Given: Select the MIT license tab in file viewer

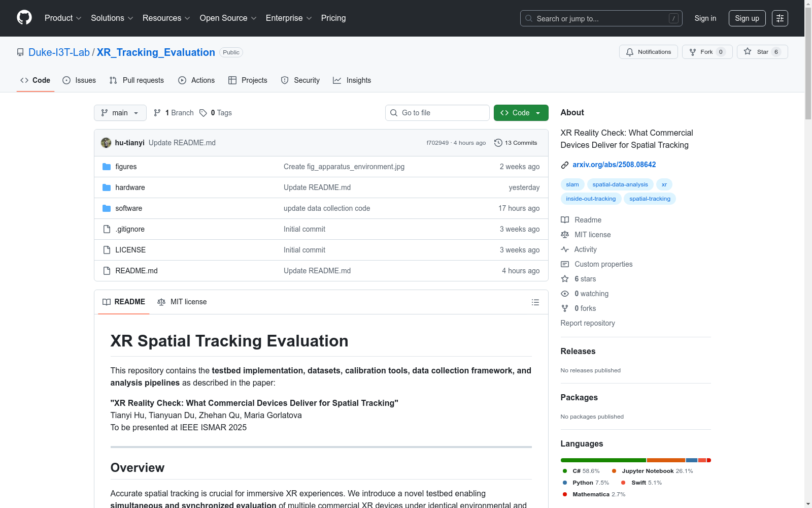Looking at the screenshot, I should [182, 302].
